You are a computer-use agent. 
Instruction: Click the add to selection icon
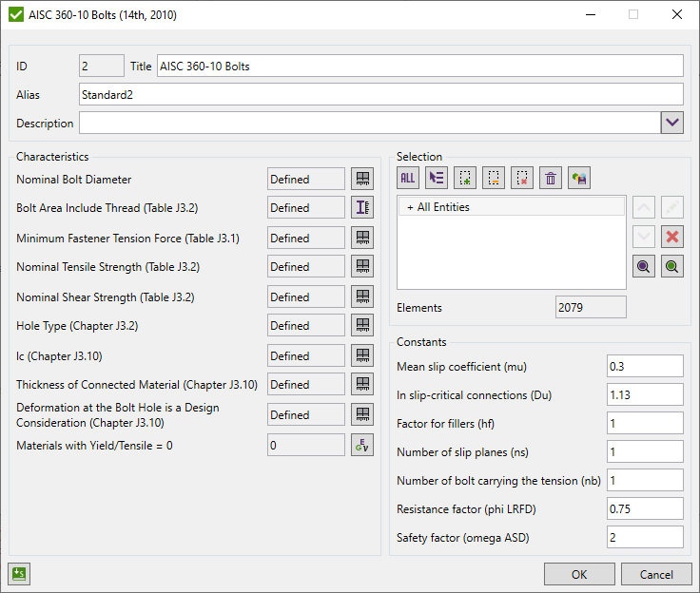tap(465, 178)
